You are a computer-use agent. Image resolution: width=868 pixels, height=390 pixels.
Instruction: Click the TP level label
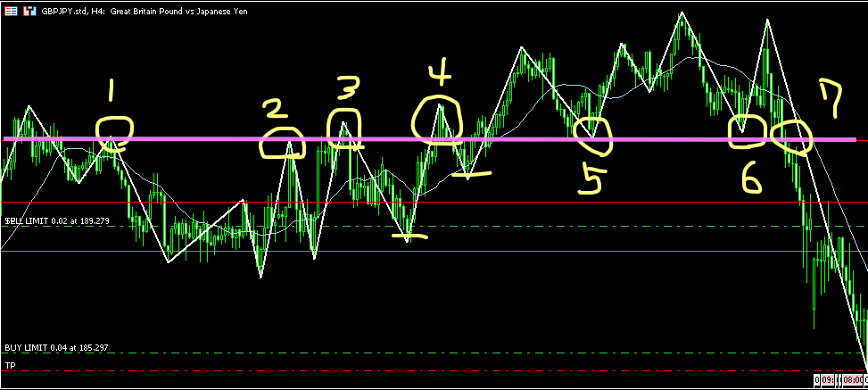click(11, 366)
